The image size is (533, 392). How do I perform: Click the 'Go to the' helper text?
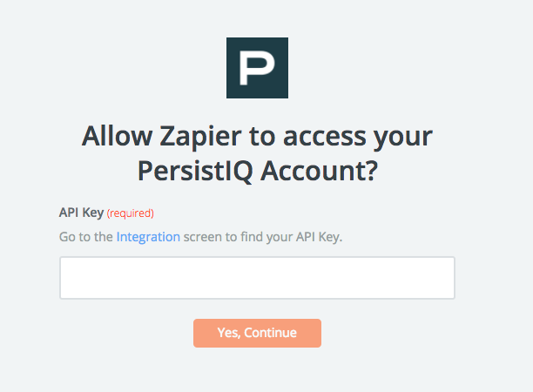coord(85,237)
